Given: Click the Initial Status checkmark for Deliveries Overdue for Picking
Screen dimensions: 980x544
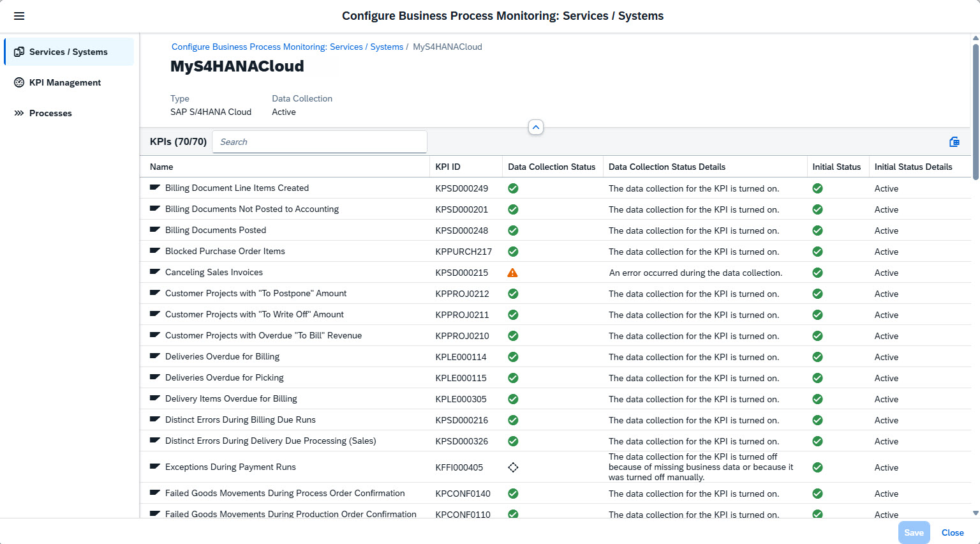Looking at the screenshot, I should pyautogui.click(x=817, y=378).
